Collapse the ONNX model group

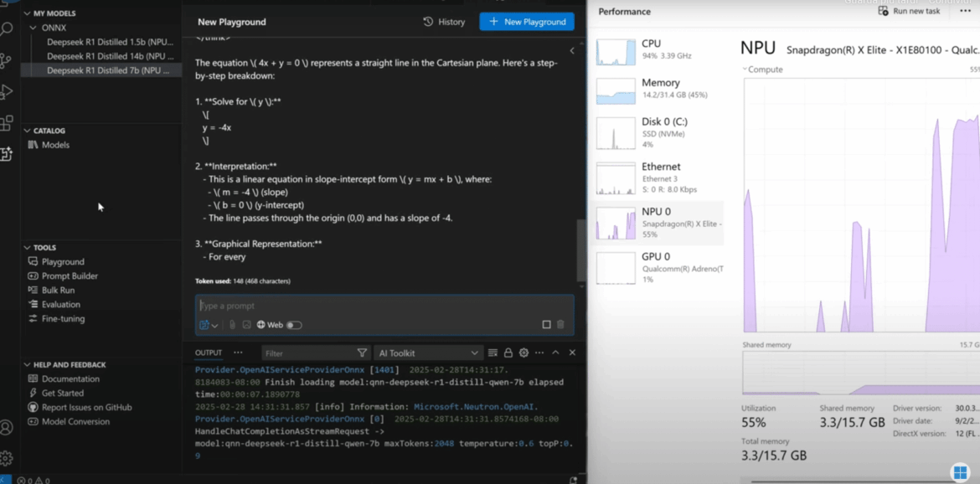tap(35, 28)
